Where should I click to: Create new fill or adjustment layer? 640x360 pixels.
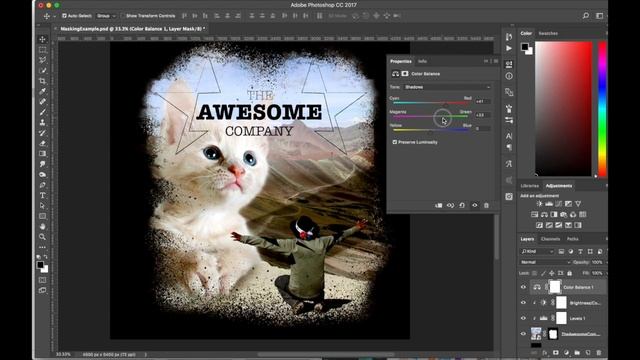pos(566,353)
